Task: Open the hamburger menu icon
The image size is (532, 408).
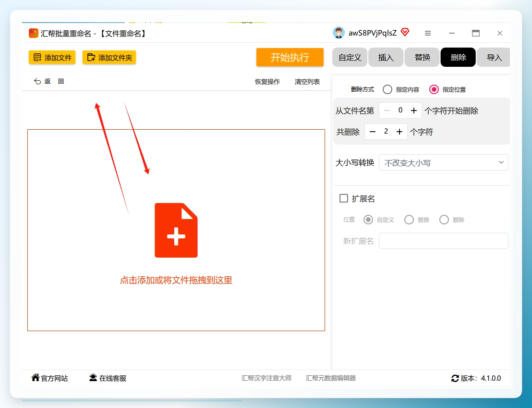Action: [428, 33]
